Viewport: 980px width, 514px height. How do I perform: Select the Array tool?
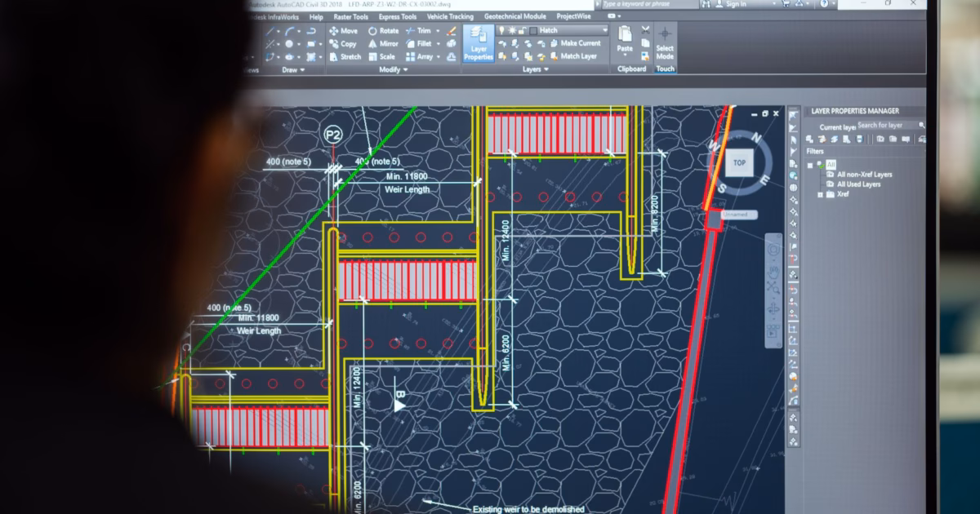(x=419, y=56)
